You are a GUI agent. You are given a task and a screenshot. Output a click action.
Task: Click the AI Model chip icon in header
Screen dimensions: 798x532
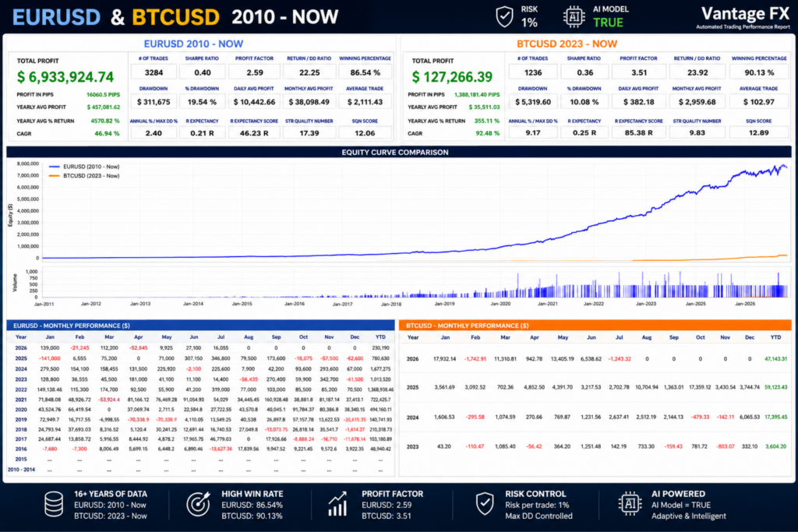point(574,17)
